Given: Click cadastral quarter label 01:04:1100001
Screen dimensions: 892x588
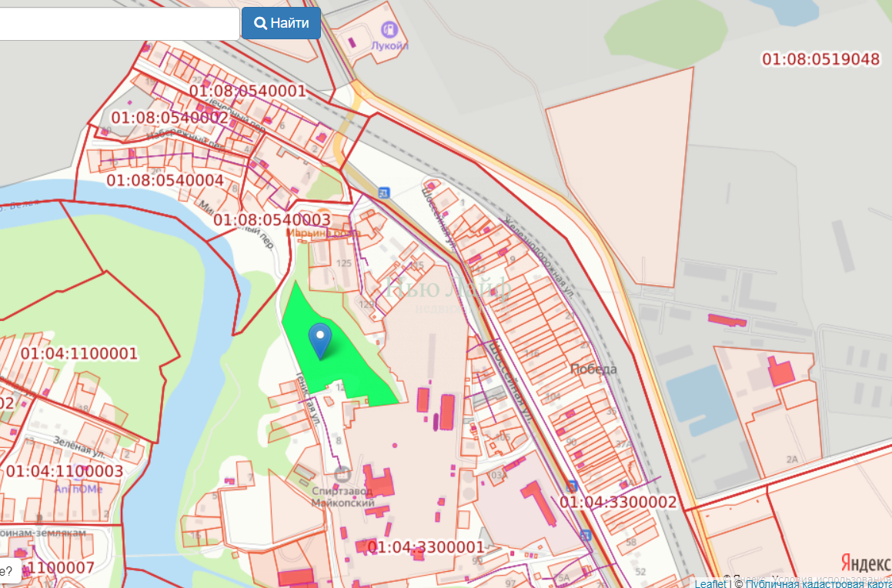Looking at the screenshot, I should tap(79, 354).
